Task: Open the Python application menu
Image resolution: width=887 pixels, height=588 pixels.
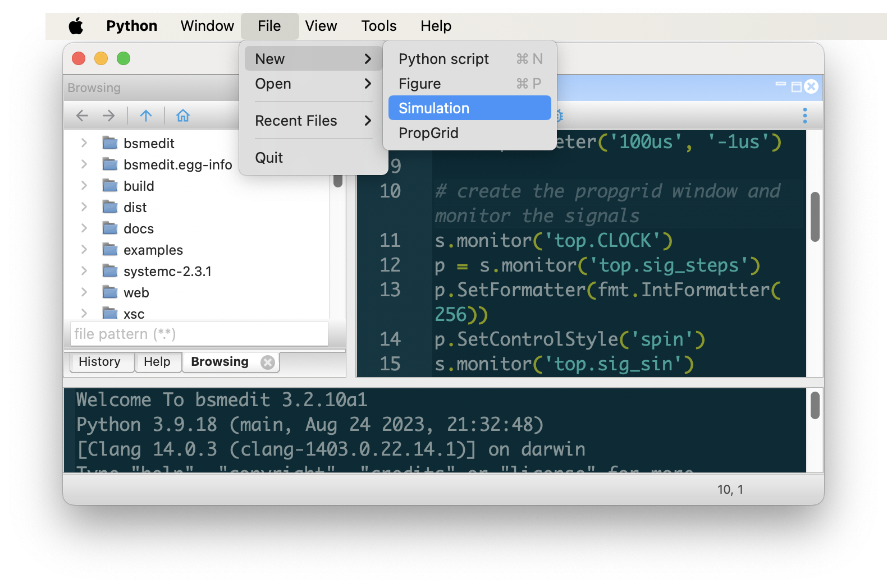Action: coord(131,26)
